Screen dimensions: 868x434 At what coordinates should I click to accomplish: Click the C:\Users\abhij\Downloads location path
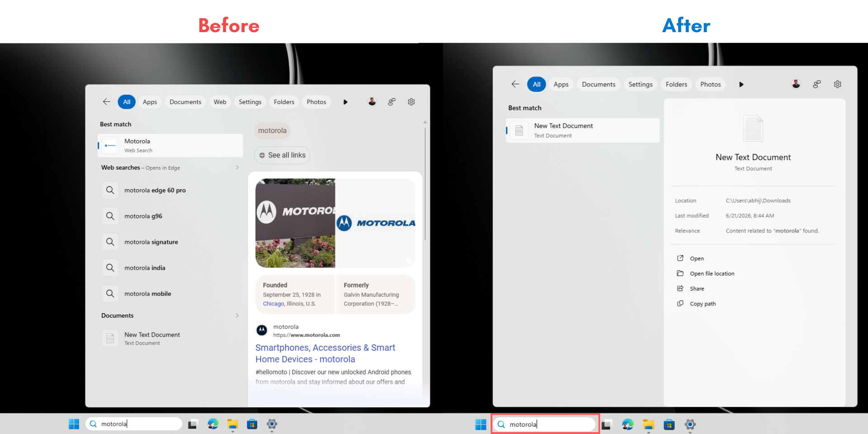tap(758, 200)
